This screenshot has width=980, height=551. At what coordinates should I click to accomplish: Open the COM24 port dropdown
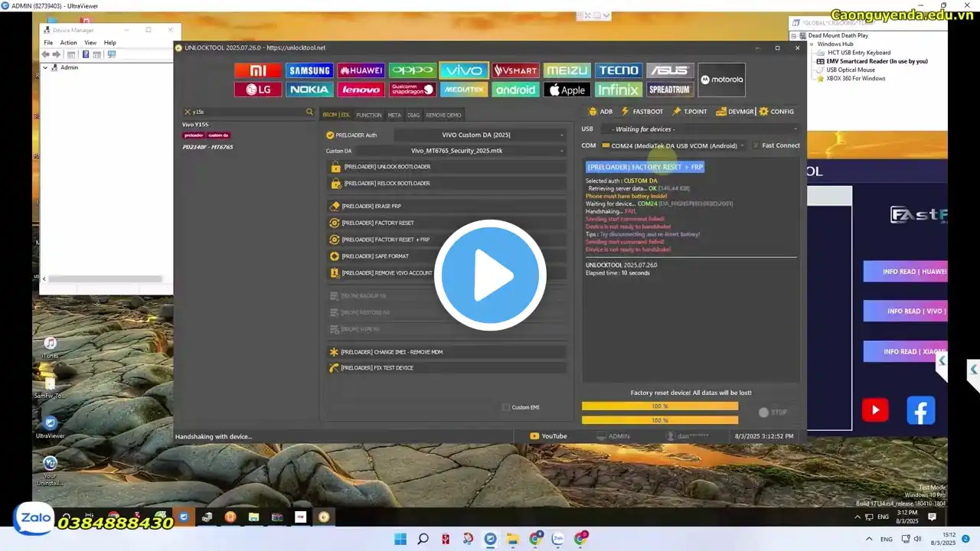[673, 145]
